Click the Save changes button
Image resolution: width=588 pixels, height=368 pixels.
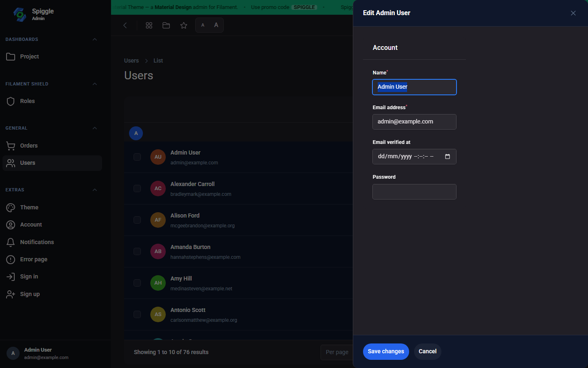pos(386,352)
